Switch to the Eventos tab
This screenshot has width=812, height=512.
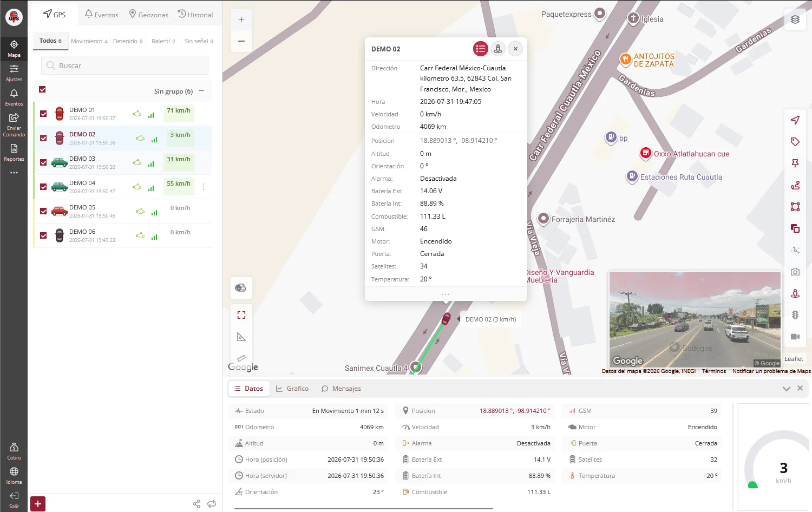click(101, 15)
